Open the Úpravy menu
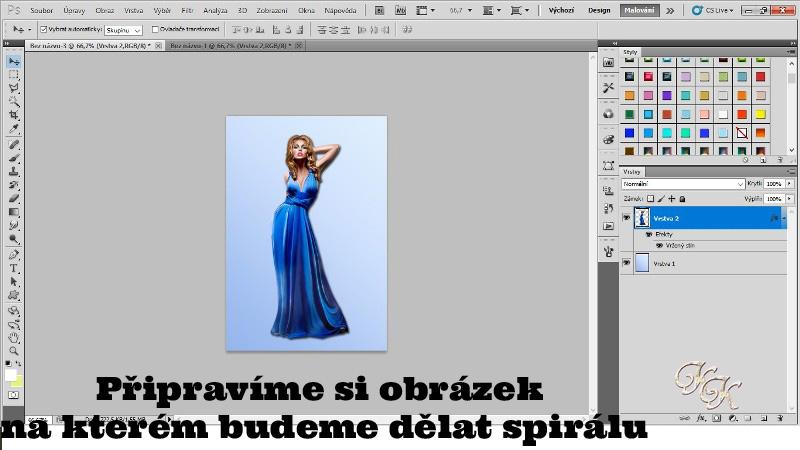800x450 pixels. tap(74, 10)
